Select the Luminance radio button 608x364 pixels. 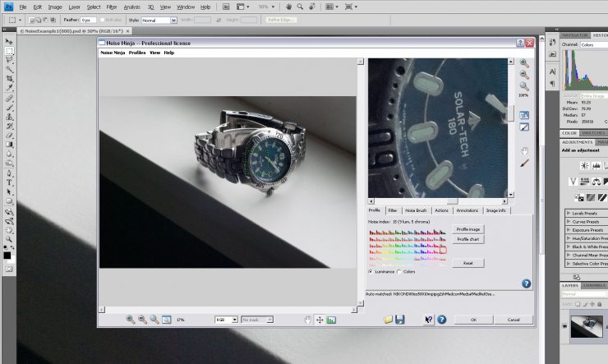tap(371, 272)
